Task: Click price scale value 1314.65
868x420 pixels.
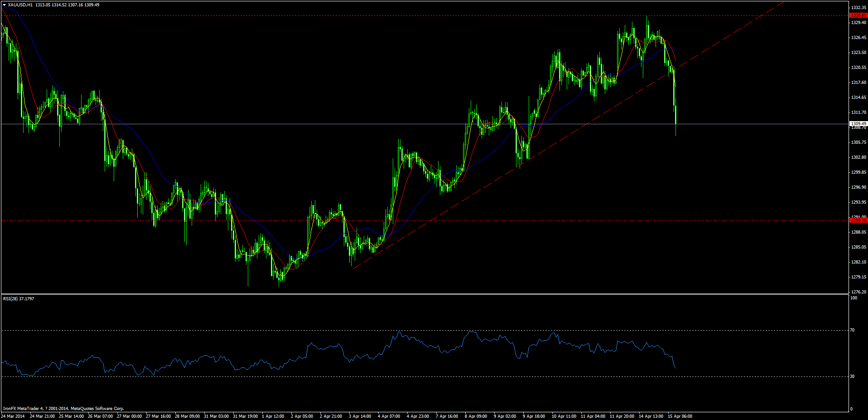Action: point(858,98)
